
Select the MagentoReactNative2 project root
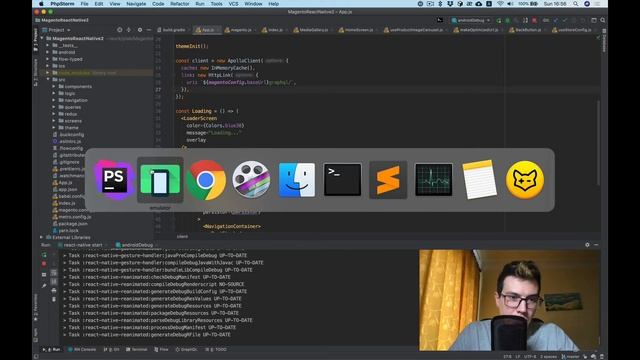75,38
